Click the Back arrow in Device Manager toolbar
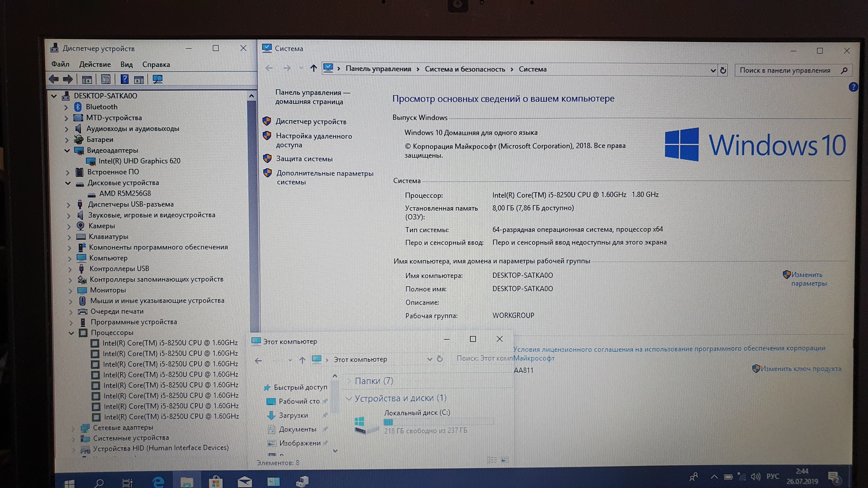The image size is (868, 488). point(54,79)
